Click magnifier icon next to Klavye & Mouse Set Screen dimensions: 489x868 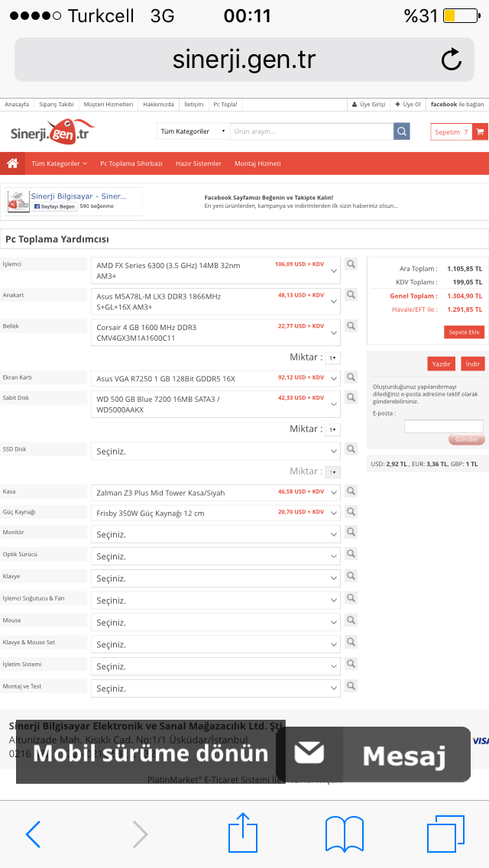click(x=351, y=642)
